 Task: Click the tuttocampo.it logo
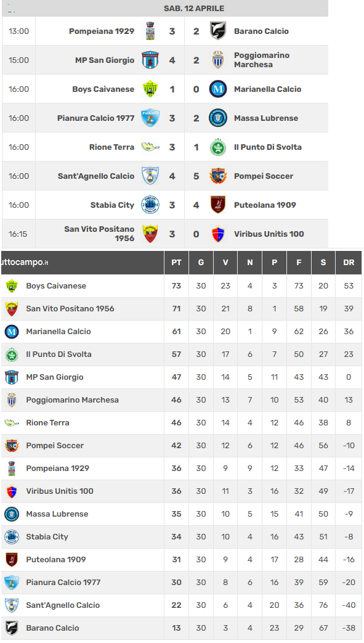(x=24, y=263)
